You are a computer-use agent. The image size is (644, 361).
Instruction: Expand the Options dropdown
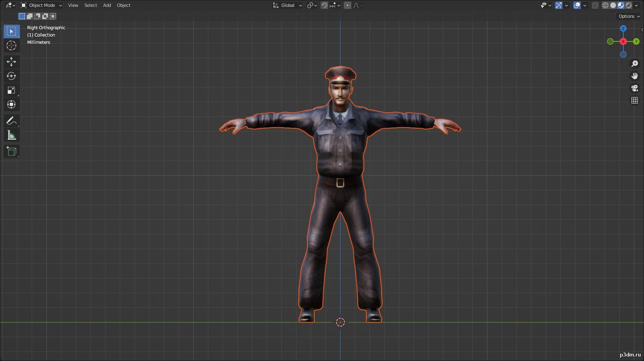(629, 16)
